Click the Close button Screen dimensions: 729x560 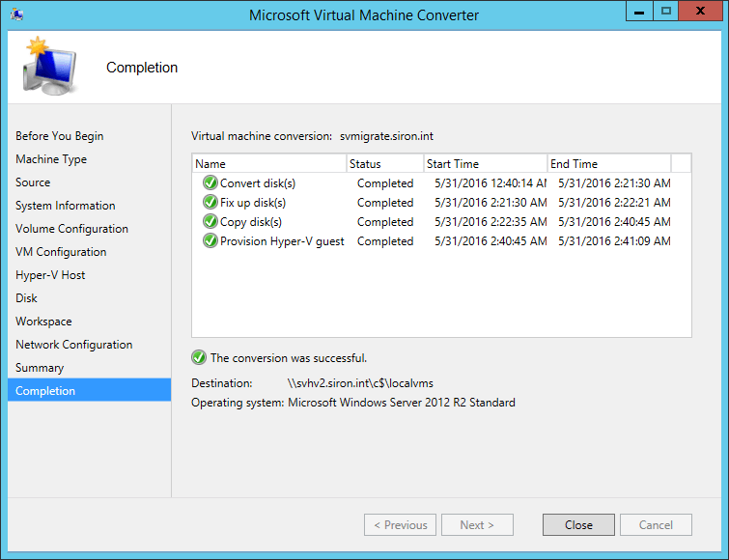tap(578, 524)
